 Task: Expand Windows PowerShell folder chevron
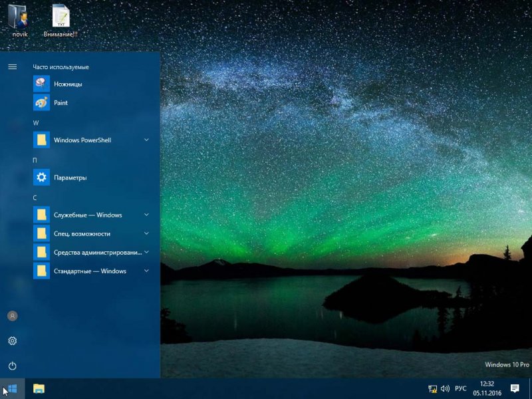tap(146, 140)
